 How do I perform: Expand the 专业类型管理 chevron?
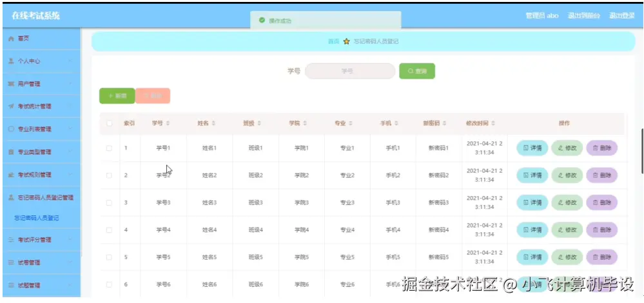70,152
